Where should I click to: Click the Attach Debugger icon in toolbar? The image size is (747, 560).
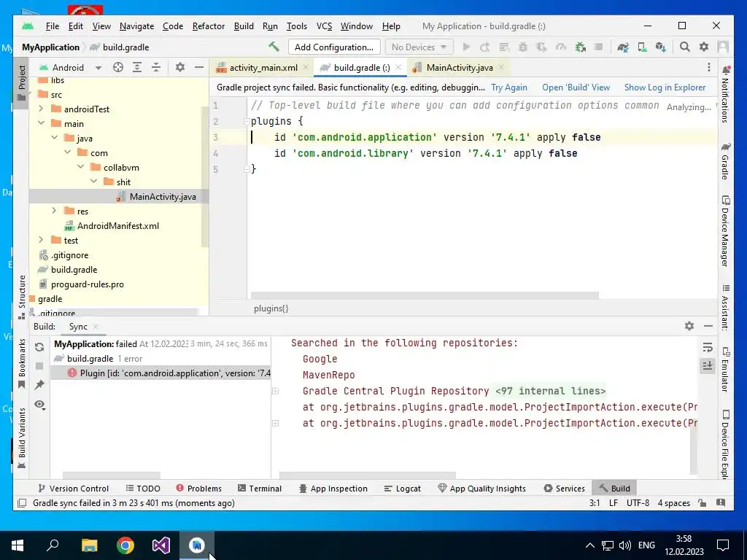580,47
